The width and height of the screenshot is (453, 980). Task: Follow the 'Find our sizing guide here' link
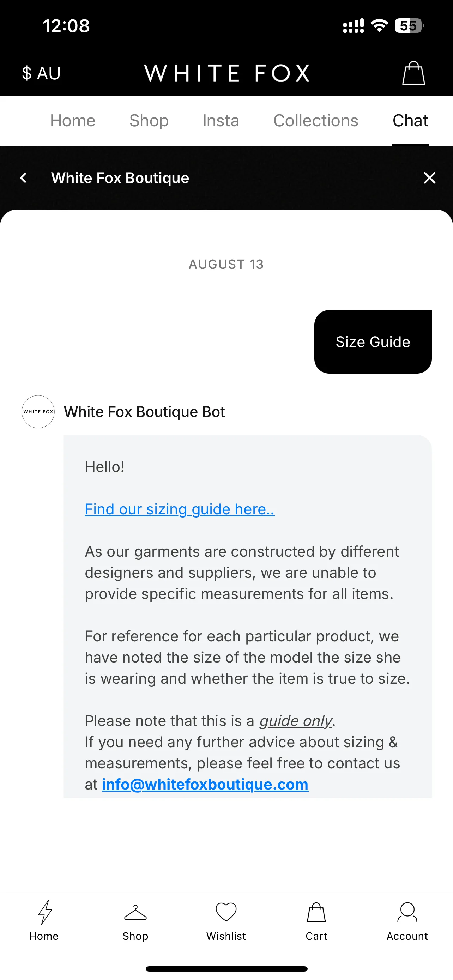tap(180, 509)
